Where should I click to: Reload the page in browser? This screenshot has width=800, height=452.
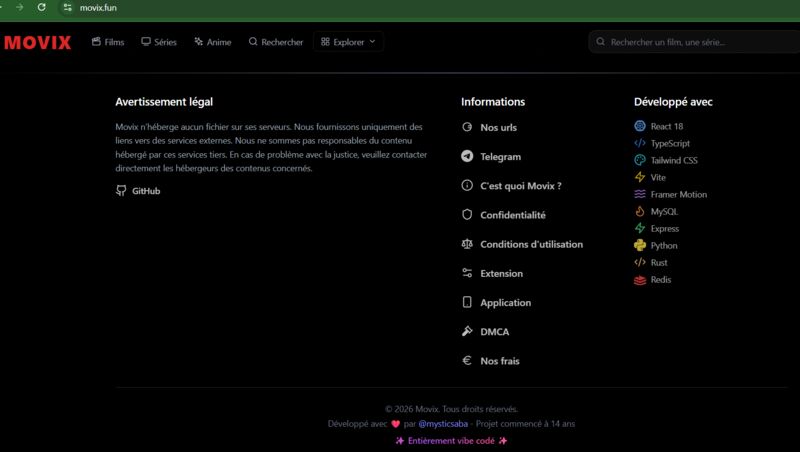(41, 7)
